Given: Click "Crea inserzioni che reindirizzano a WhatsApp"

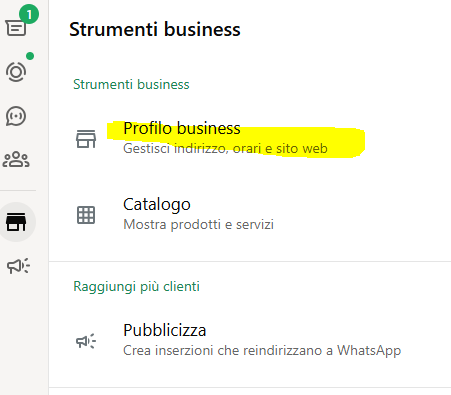Looking at the screenshot, I should tap(262, 350).
